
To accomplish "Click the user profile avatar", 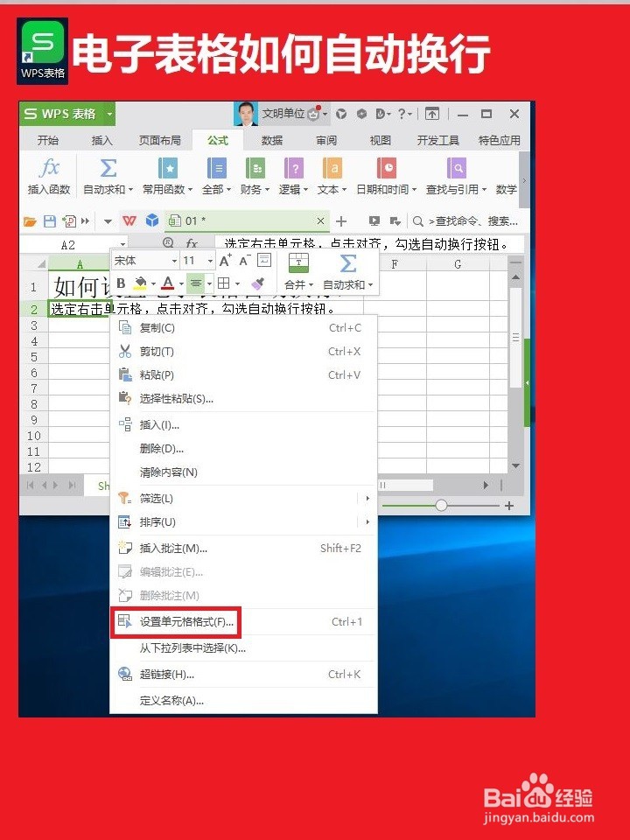I will tap(246, 114).
